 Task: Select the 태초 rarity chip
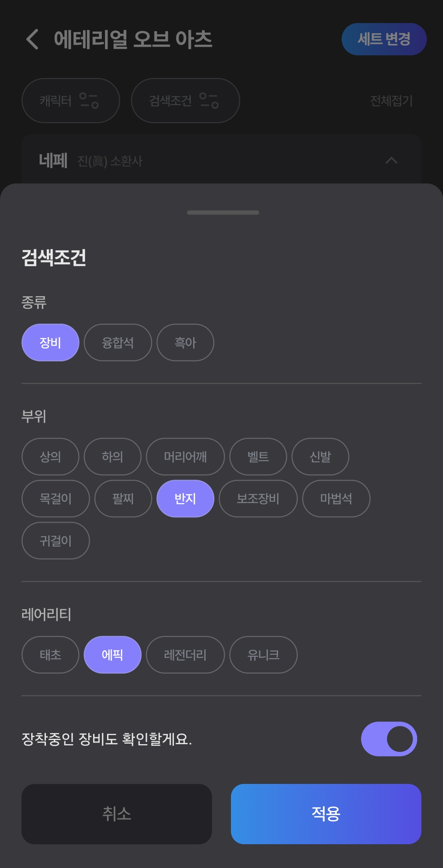coord(50,655)
